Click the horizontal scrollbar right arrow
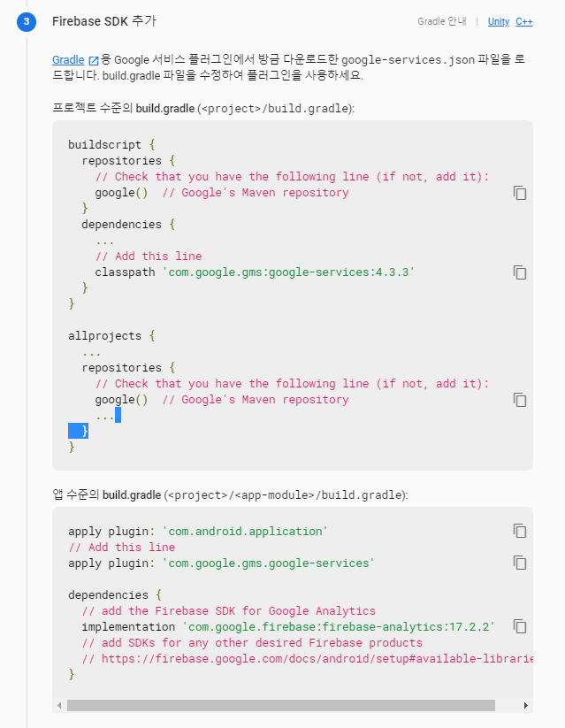 coord(525,705)
